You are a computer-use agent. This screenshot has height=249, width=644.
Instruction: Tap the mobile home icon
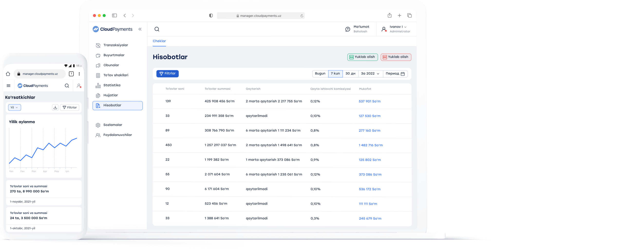[8, 74]
